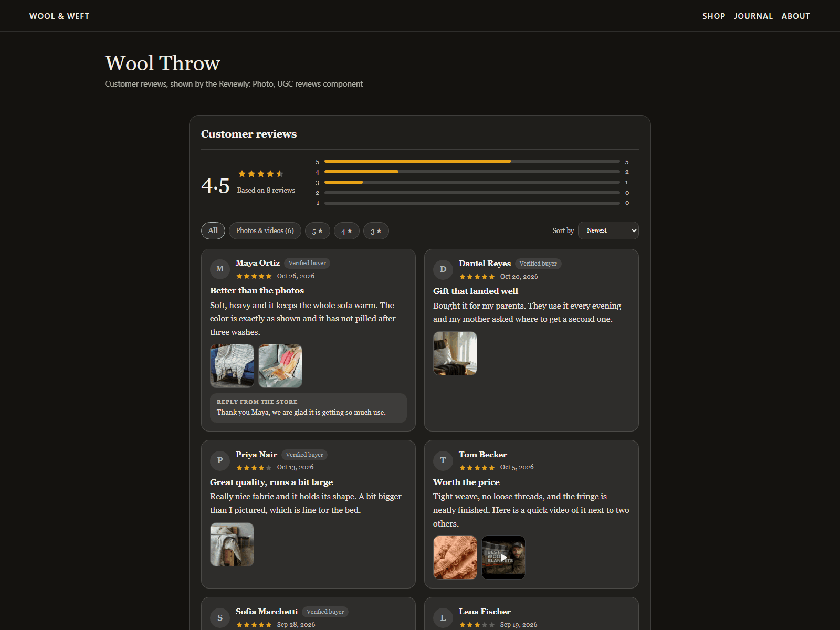Screen dimensions: 840x630
Task: Click Daniel Reyes's Verified buyer badge
Action: (x=538, y=264)
